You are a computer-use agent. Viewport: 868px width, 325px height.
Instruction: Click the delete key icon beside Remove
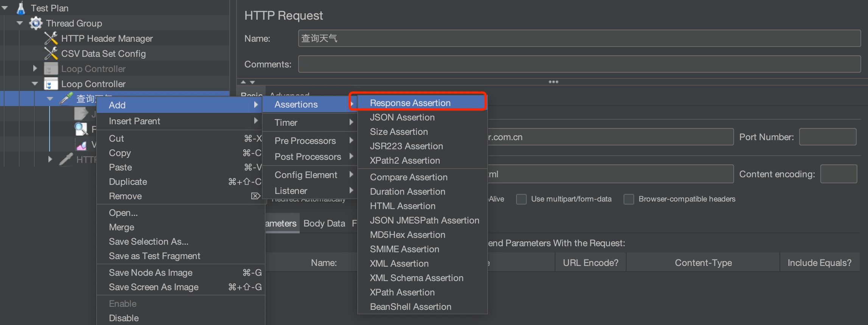click(x=255, y=196)
